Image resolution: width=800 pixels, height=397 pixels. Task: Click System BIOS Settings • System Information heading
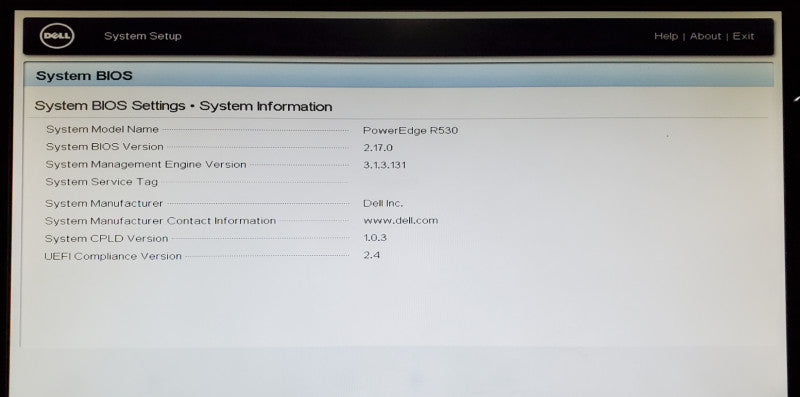click(x=183, y=106)
